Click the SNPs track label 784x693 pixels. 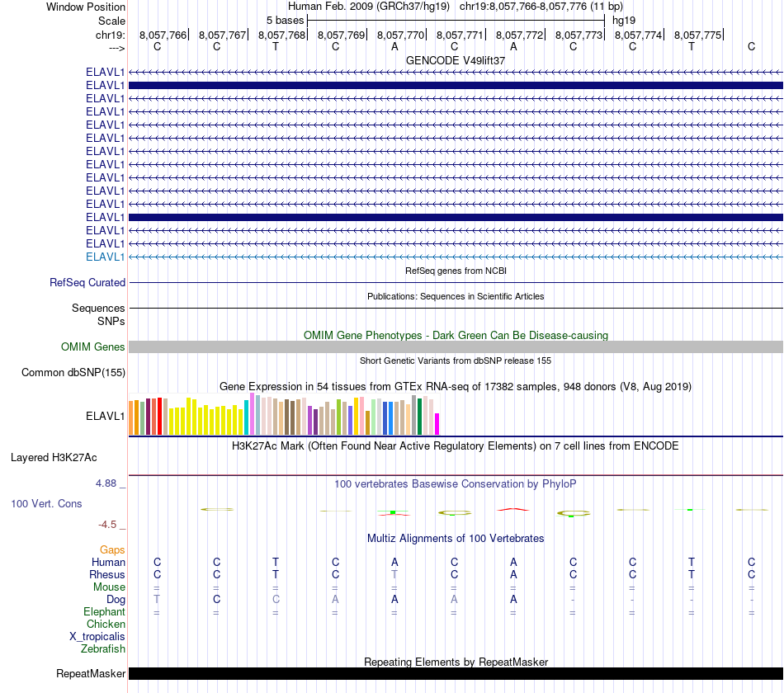(111, 321)
